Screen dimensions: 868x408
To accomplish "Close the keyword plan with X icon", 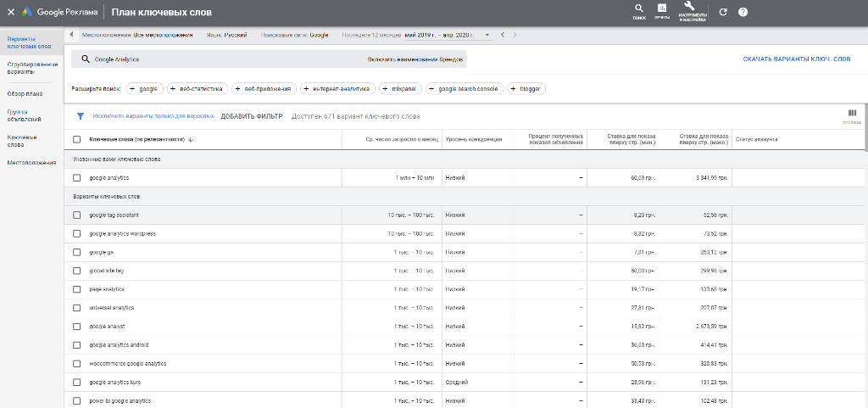I will [10, 12].
